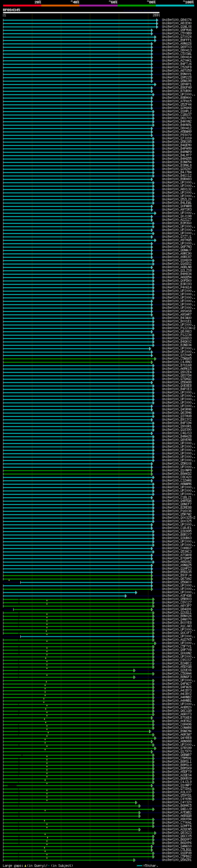Screen dimensions: 197x868
Task: Select hit label UniRef100_C4Y3Z0
Action: [176, 802]
